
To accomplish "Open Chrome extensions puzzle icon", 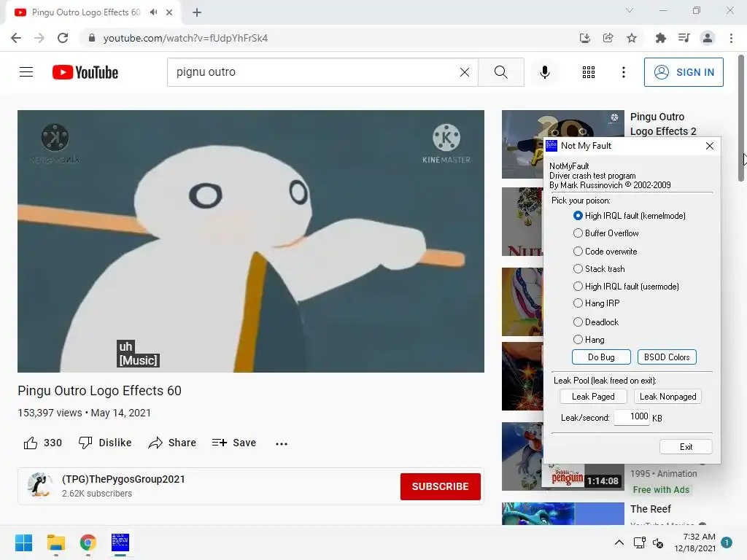I will point(660,38).
